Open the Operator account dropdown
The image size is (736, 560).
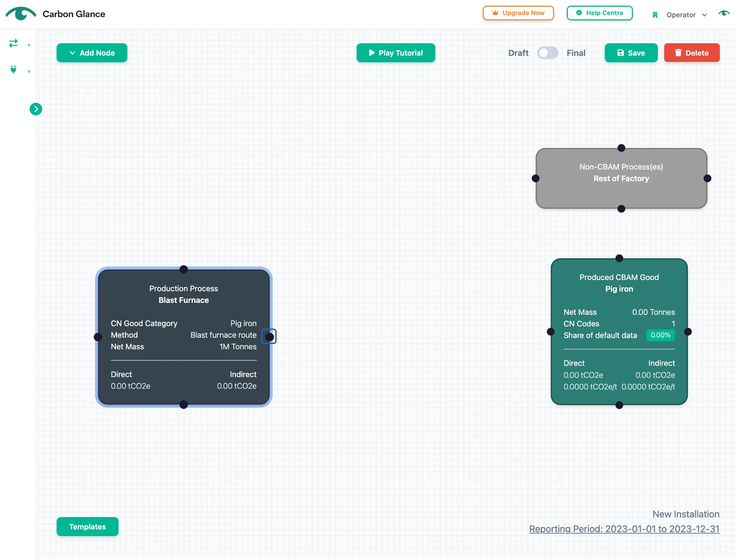coord(686,15)
